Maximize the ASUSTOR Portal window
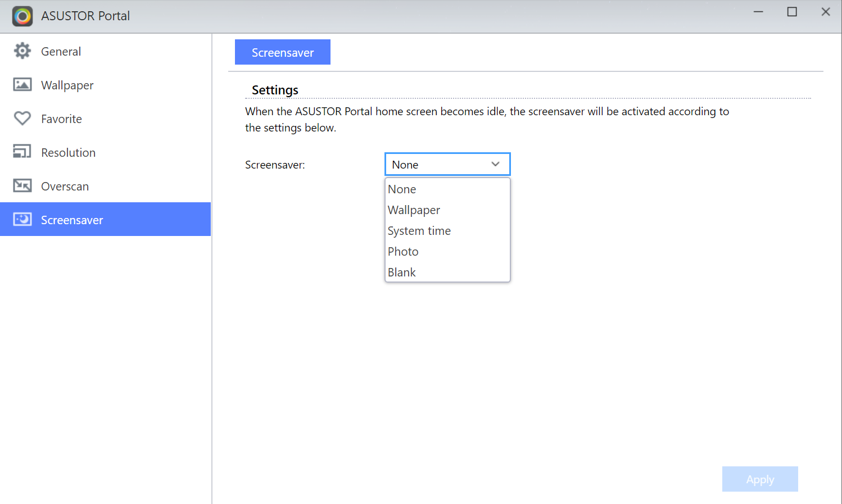 (x=792, y=12)
